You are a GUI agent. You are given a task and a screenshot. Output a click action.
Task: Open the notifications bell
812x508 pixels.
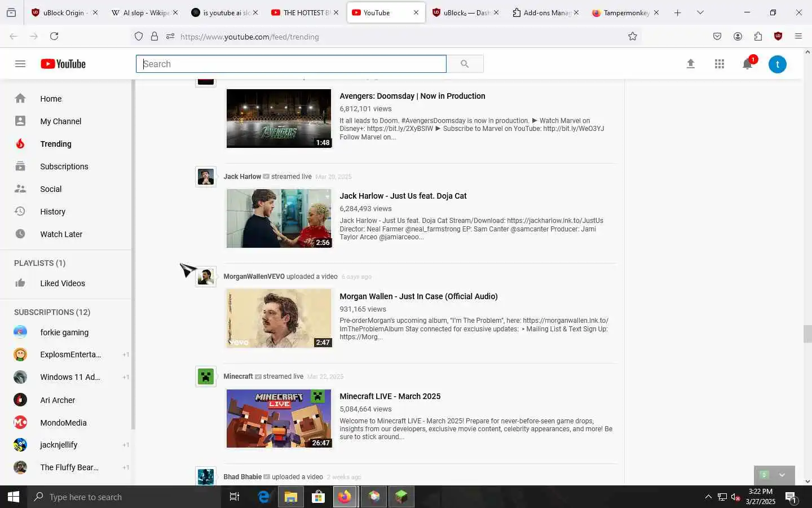click(x=748, y=64)
